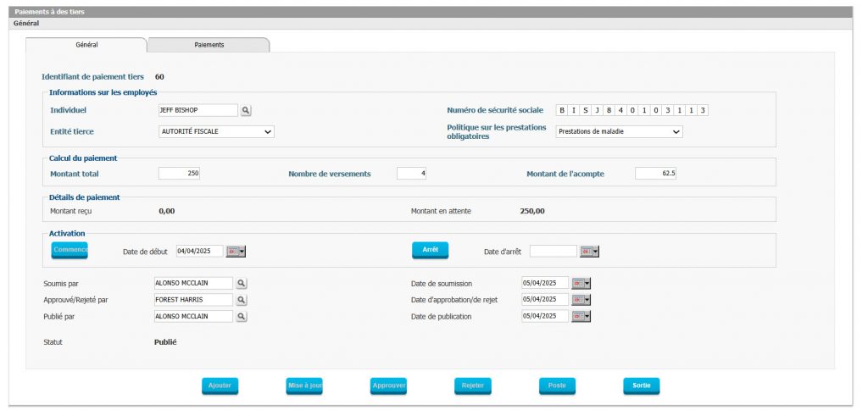Click the Sortie button to exit
The height and width of the screenshot is (410, 868).
click(x=641, y=385)
